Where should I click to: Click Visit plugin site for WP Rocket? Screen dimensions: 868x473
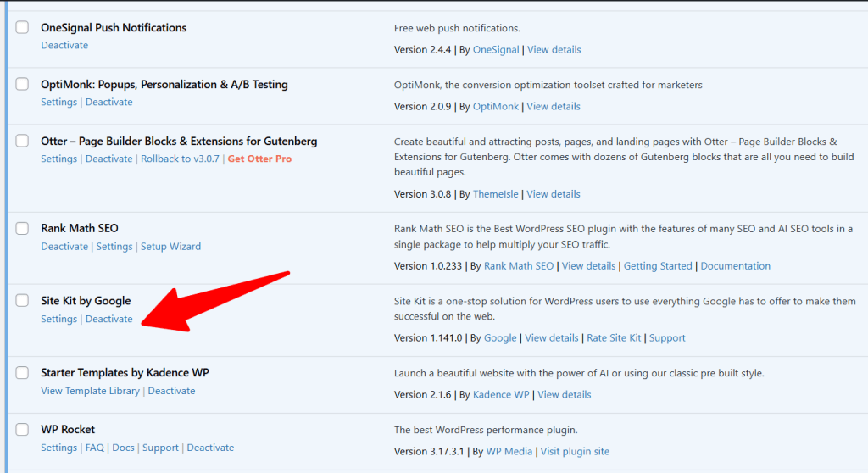(x=575, y=452)
